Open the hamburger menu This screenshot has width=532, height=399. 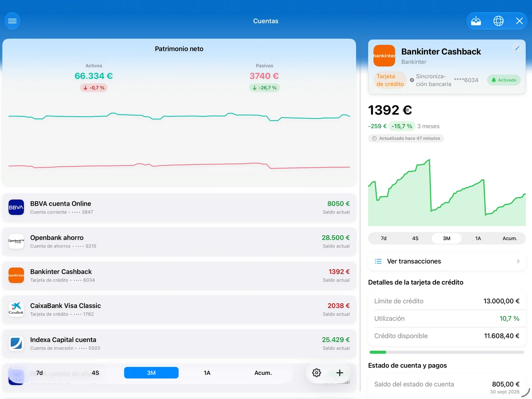(12, 21)
